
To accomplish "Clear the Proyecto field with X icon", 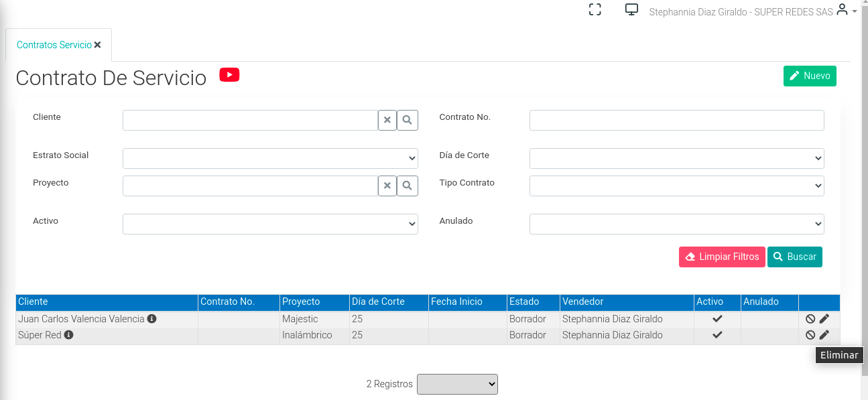I will pos(387,186).
